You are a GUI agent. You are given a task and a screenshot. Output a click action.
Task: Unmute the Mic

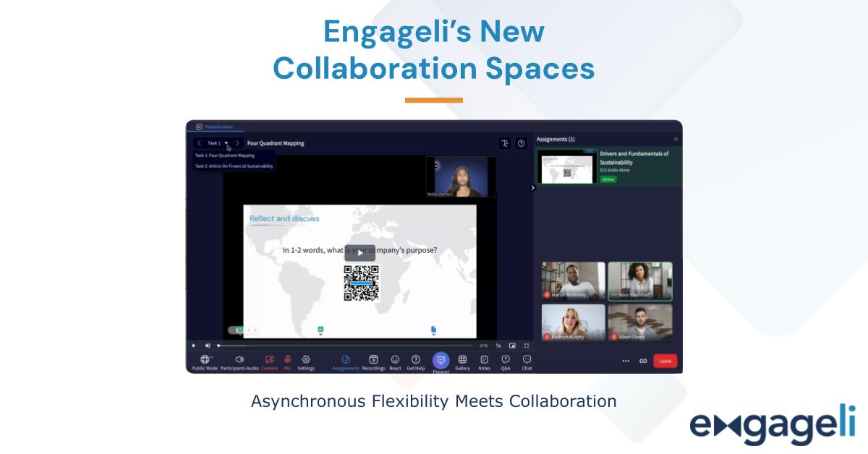coord(287,359)
